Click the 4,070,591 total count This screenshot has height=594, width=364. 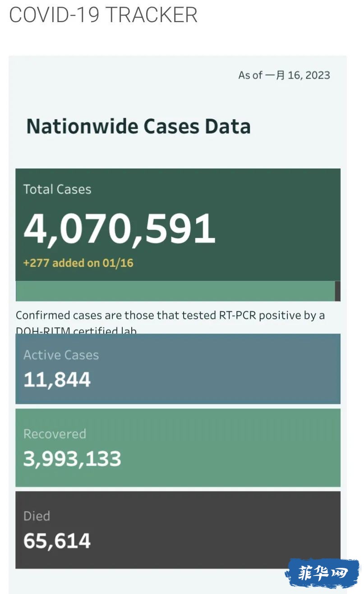120,229
